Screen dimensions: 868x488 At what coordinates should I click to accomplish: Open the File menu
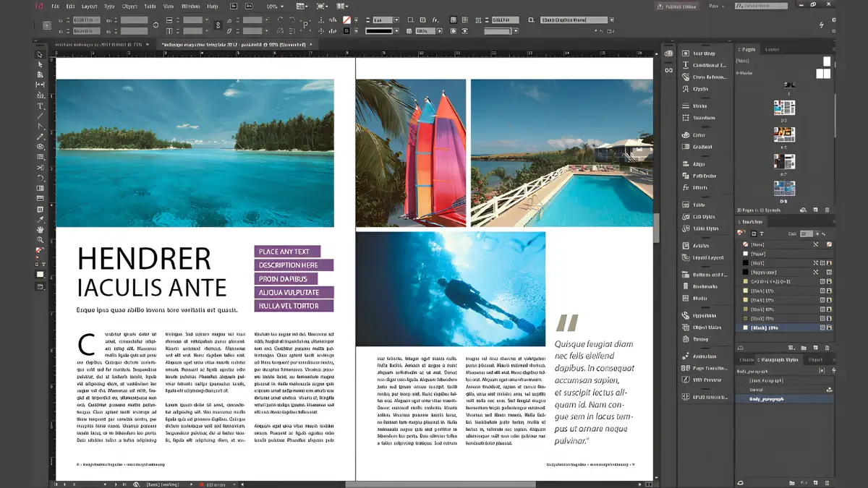click(54, 6)
